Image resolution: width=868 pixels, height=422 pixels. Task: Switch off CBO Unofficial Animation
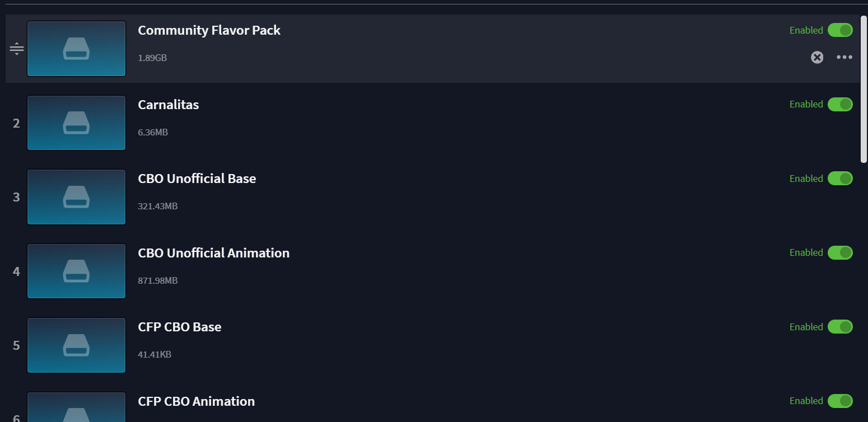click(x=840, y=252)
